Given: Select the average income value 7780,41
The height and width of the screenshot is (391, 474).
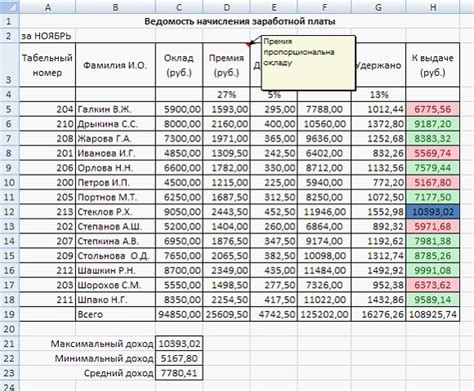Looking at the screenshot, I should [x=179, y=373].
